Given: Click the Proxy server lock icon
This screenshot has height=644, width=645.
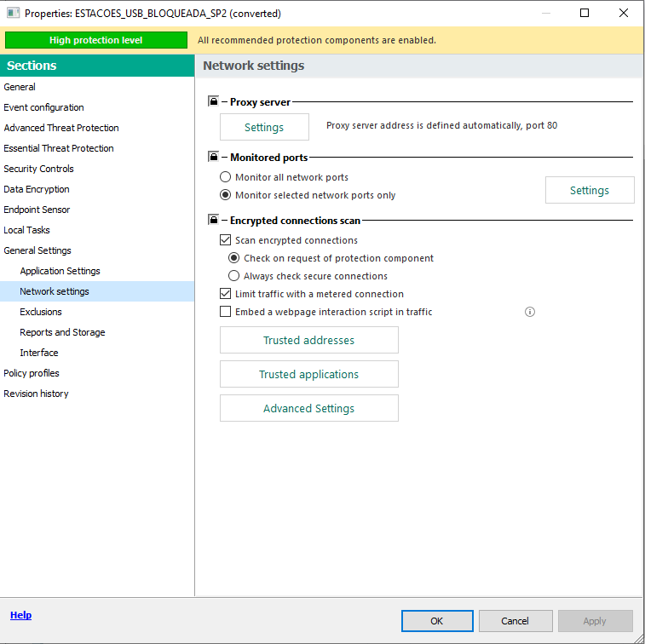Looking at the screenshot, I should (213, 102).
